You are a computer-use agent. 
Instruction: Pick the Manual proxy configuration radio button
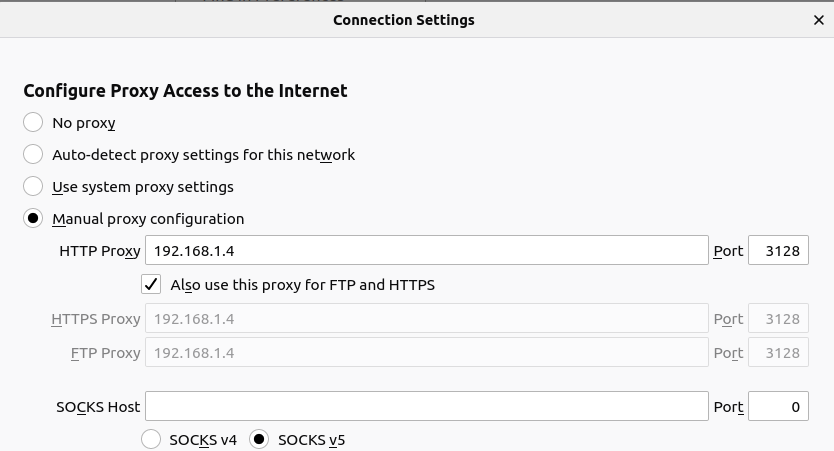34,219
